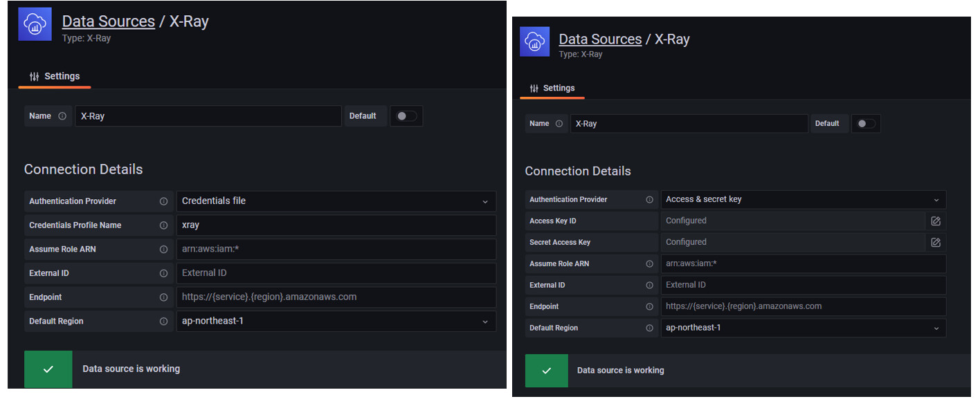Image resolution: width=980 pixels, height=399 pixels.
Task: Click "Type: X-Ray" subtitle in Credentials file form
Action: (x=87, y=39)
